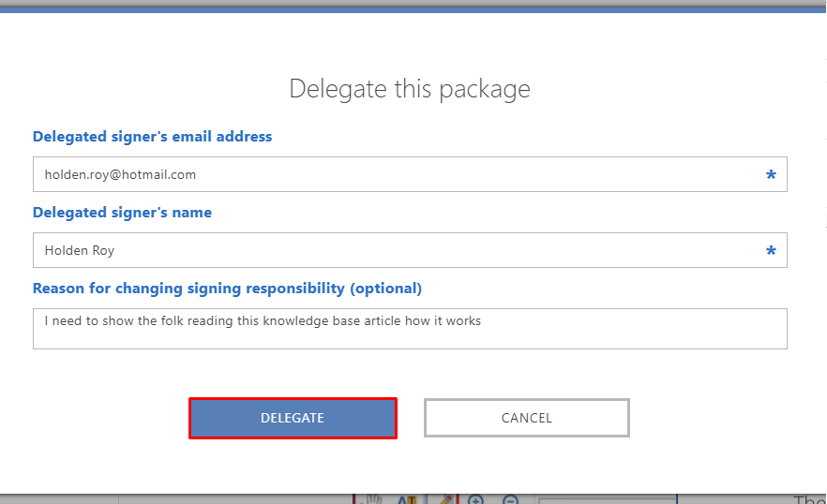Click the toolbar input box beside zoom icons
Image resolution: width=827 pixels, height=504 pixels.
pyautogui.click(x=608, y=499)
